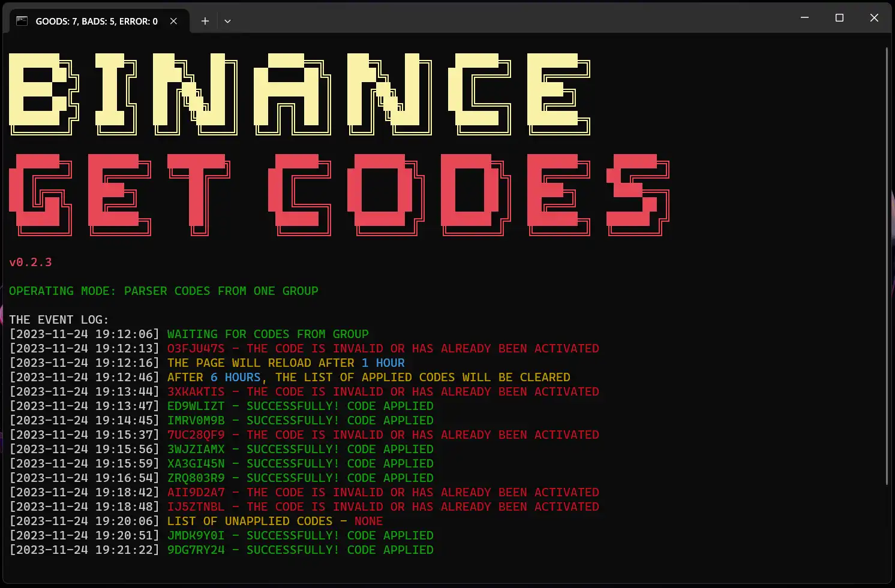Click LIST OF UNAPPLIED CODES text

250,521
